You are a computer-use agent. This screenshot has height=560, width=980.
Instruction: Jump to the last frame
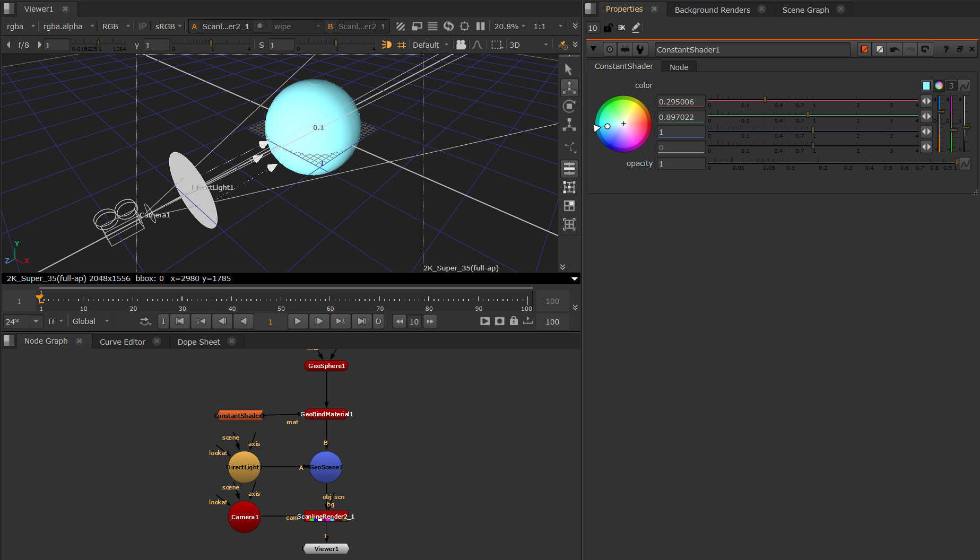click(361, 321)
